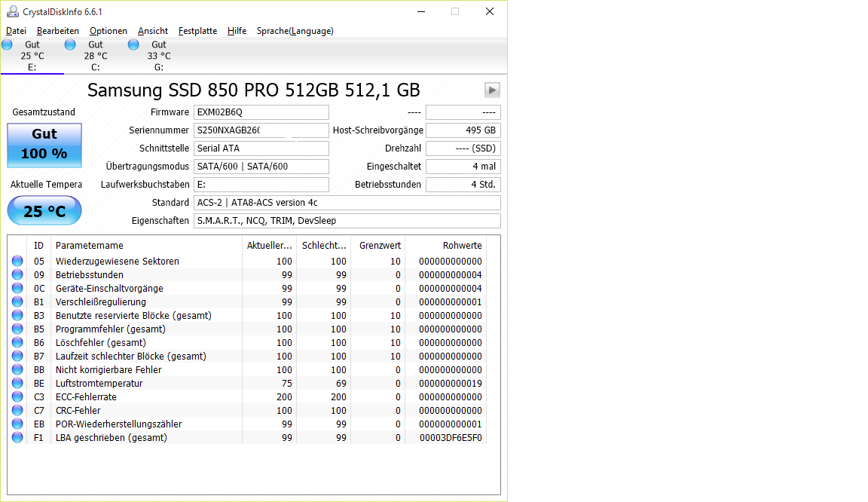This screenshot has height=502, width=868.
Task: Click status icon of row EB POR-Wiederherstellungszähler
Action: pyautogui.click(x=18, y=424)
